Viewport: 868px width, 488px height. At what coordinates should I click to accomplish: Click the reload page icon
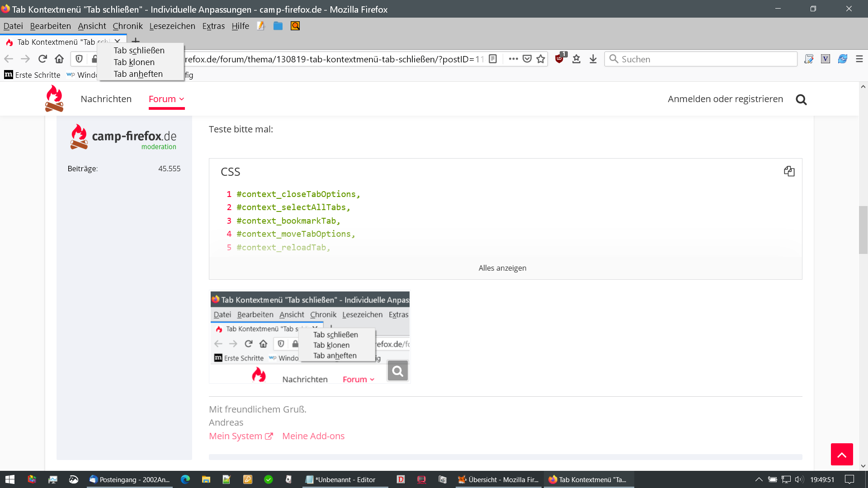tap(42, 59)
